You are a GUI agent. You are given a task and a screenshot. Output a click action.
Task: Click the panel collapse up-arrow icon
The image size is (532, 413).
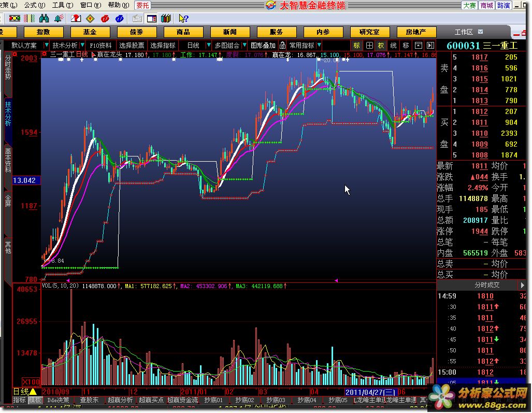[419, 45]
